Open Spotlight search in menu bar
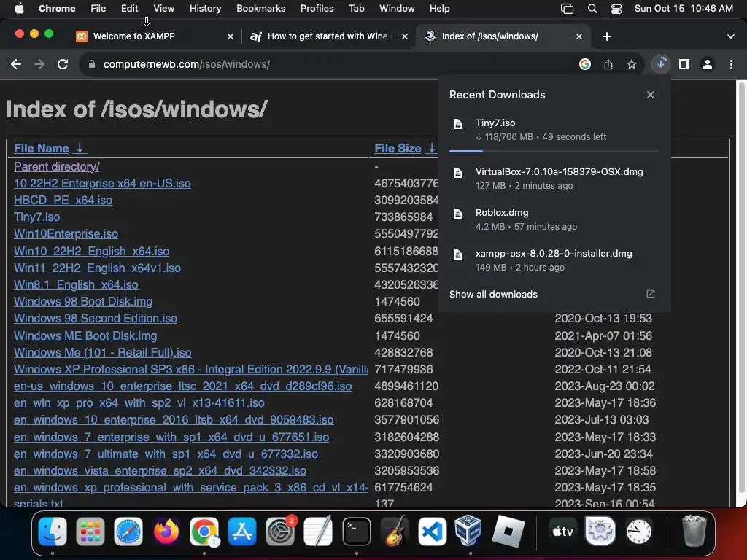 tap(592, 9)
